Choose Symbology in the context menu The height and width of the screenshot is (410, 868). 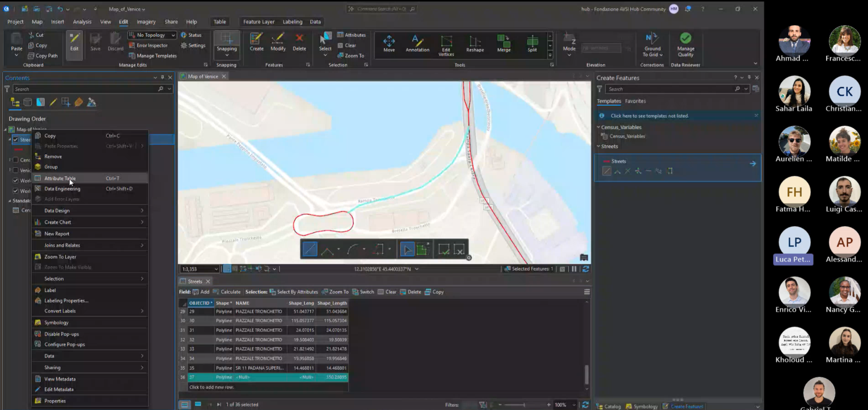[90, 322]
